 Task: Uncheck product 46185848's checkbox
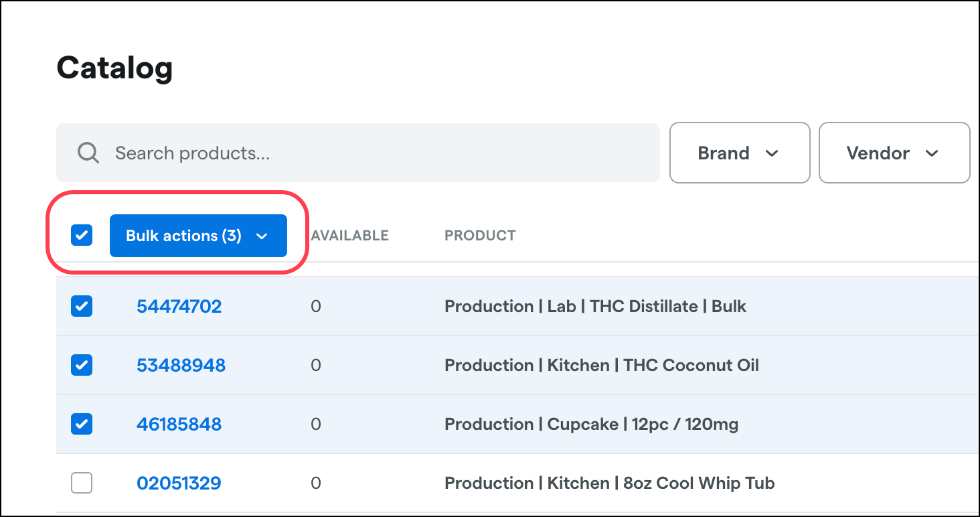[81, 424]
